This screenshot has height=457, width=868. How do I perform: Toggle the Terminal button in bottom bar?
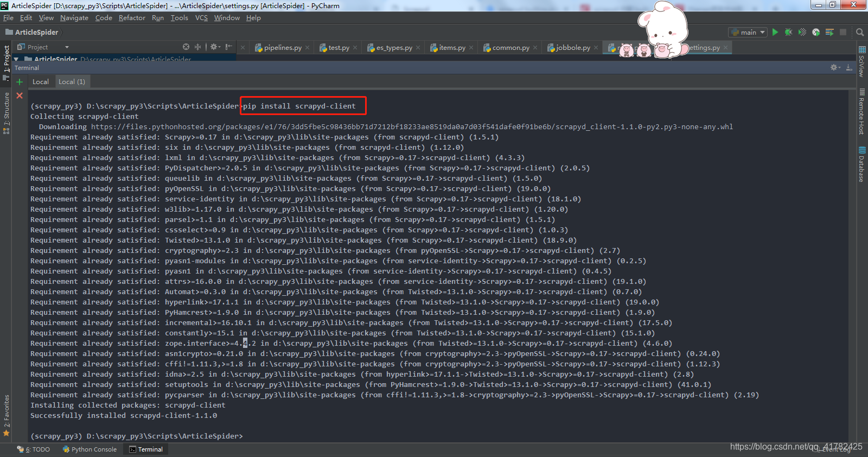146,449
